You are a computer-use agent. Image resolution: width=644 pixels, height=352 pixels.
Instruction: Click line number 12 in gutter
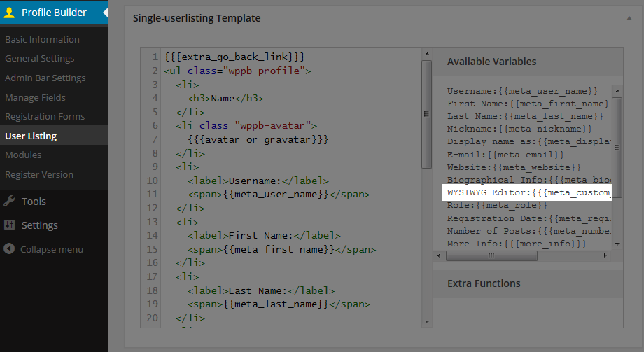point(152,208)
